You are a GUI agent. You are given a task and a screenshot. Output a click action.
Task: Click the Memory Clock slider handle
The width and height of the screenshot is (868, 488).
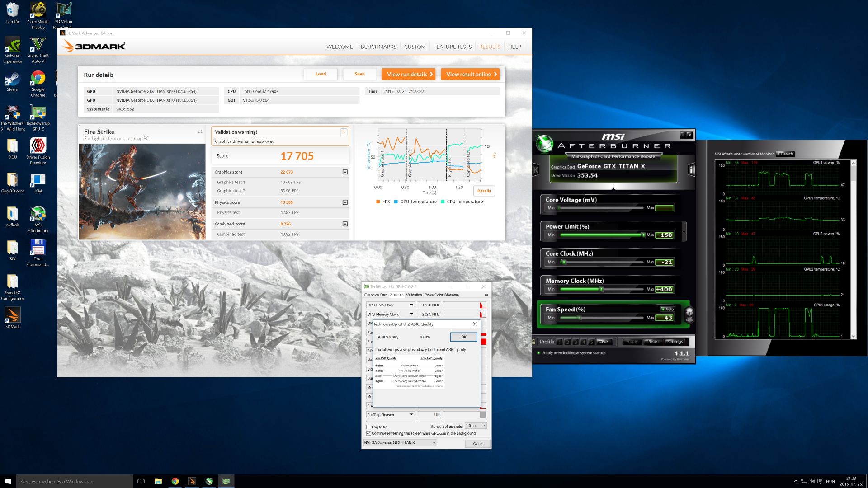601,289
